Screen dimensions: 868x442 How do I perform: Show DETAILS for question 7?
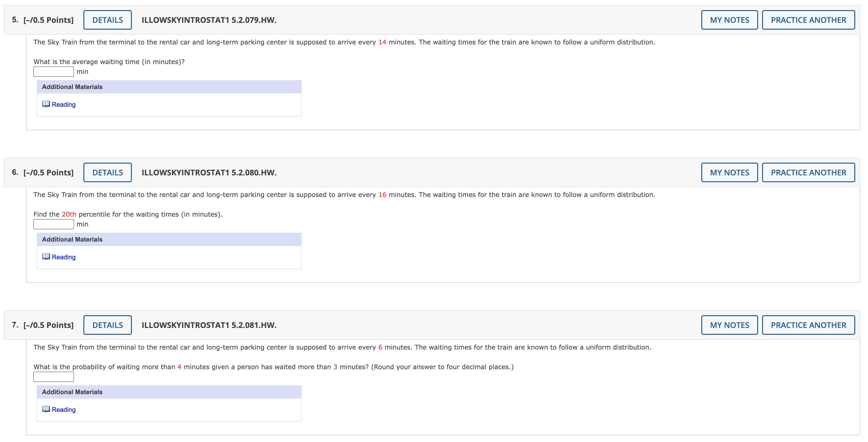pos(107,325)
